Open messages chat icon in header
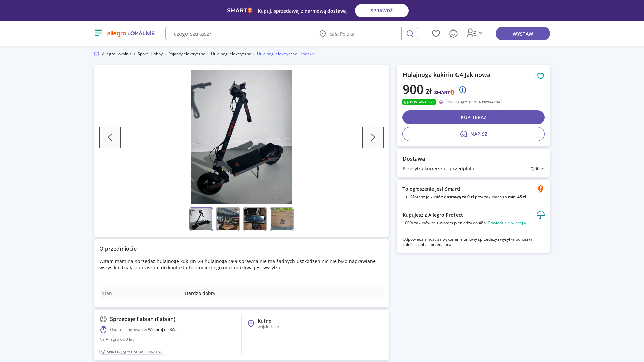This screenshot has height=362, width=644. point(453,34)
